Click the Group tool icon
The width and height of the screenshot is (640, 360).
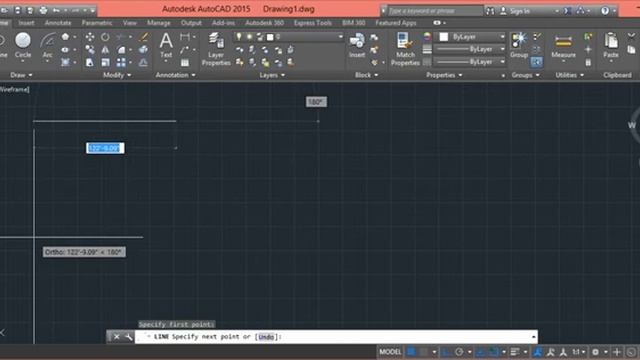(519, 45)
